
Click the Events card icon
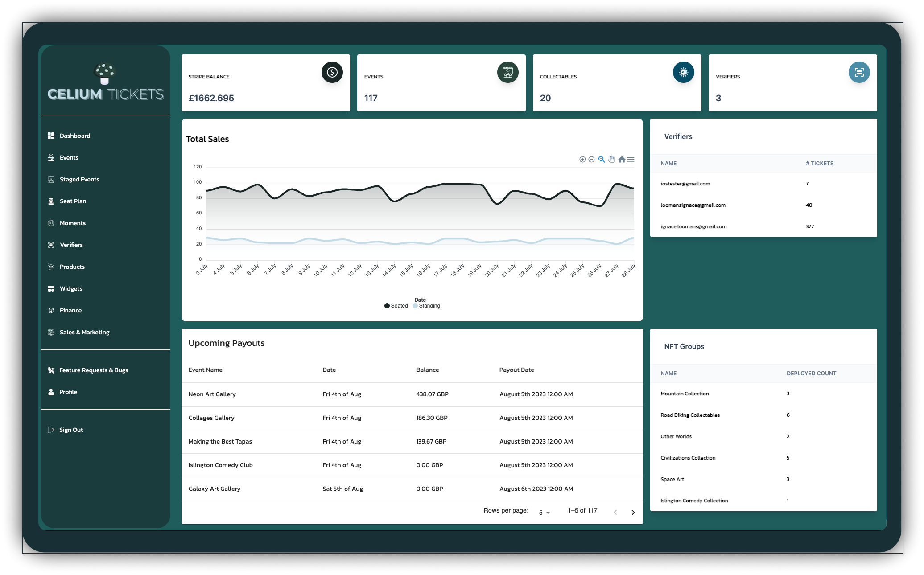(507, 72)
